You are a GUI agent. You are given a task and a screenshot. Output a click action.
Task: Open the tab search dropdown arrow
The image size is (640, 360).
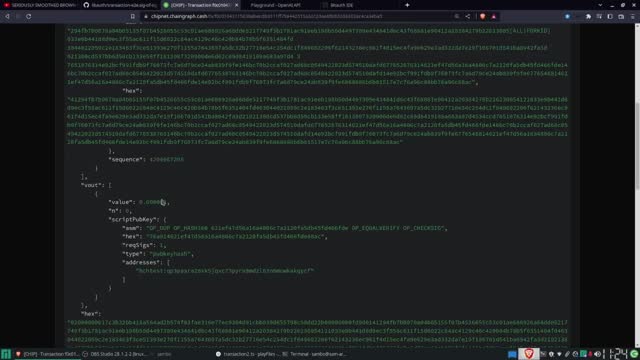click(x=600, y=5)
